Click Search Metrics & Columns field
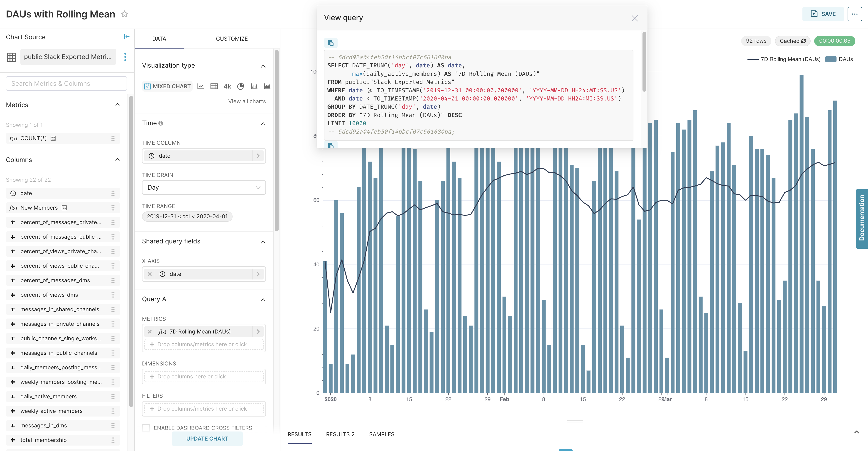 [66, 83]
